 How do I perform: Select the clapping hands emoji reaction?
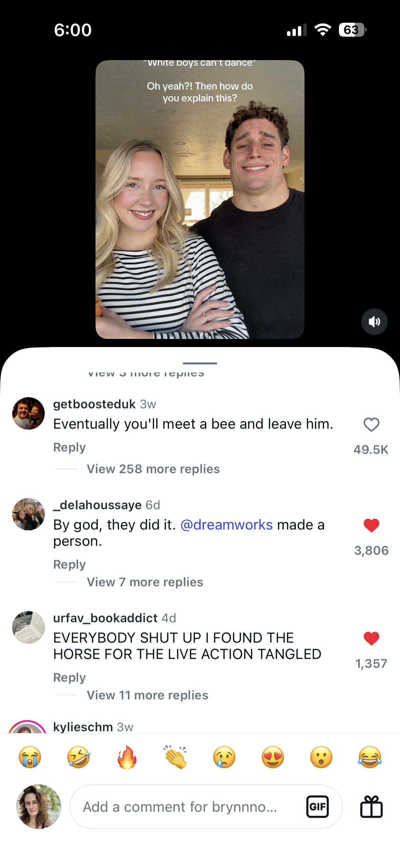[x=176, y=757]
